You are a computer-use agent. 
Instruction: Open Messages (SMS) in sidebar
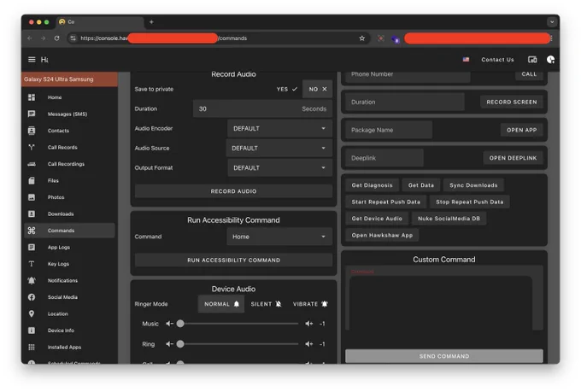click(x=67, y=114)
